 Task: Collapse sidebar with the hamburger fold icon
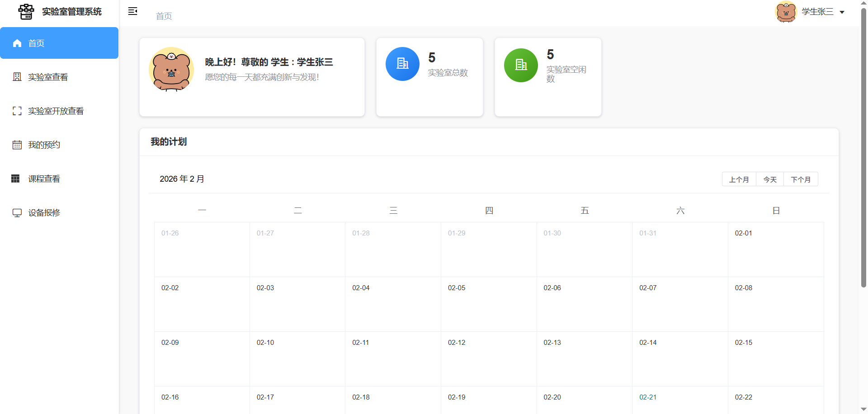[x=132, y=11]
